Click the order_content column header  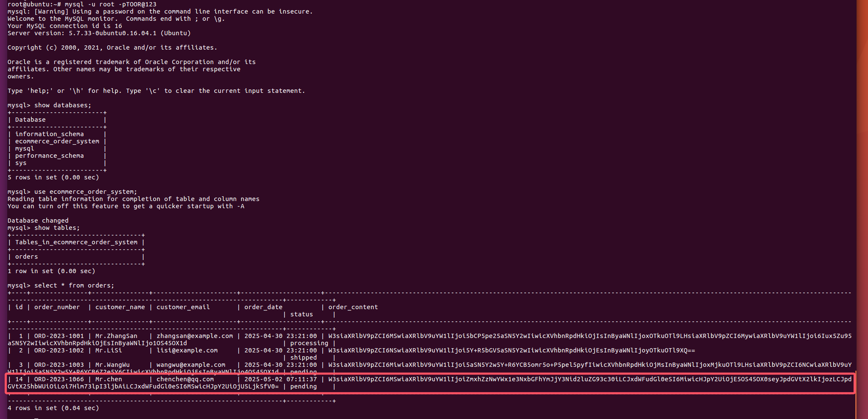[353, 307]
